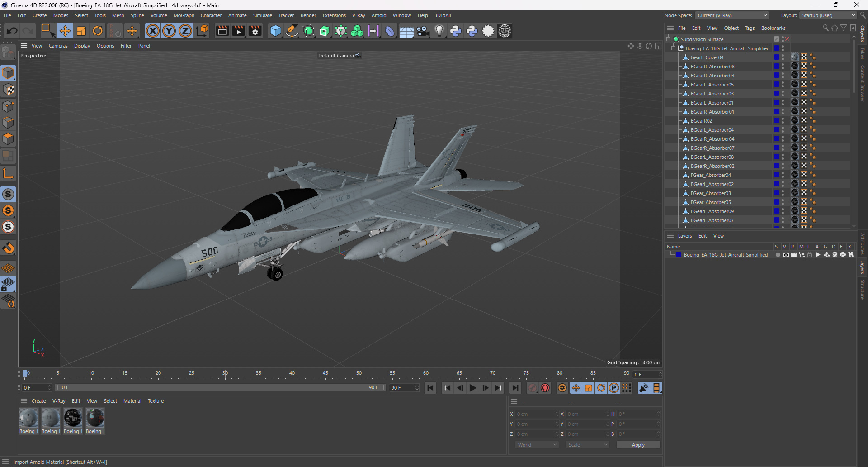Add a Cube primitive object
Screen dimensions: 868x467
(275, 31)
